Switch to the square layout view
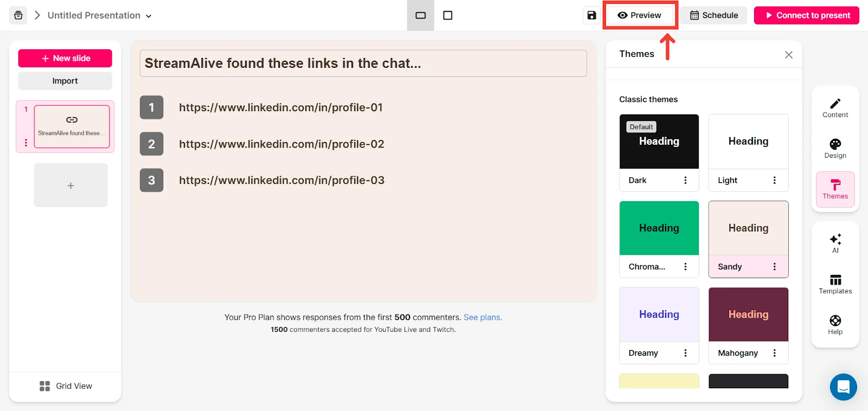The width and height of the screenshot is (868, 411). (448, 15)
